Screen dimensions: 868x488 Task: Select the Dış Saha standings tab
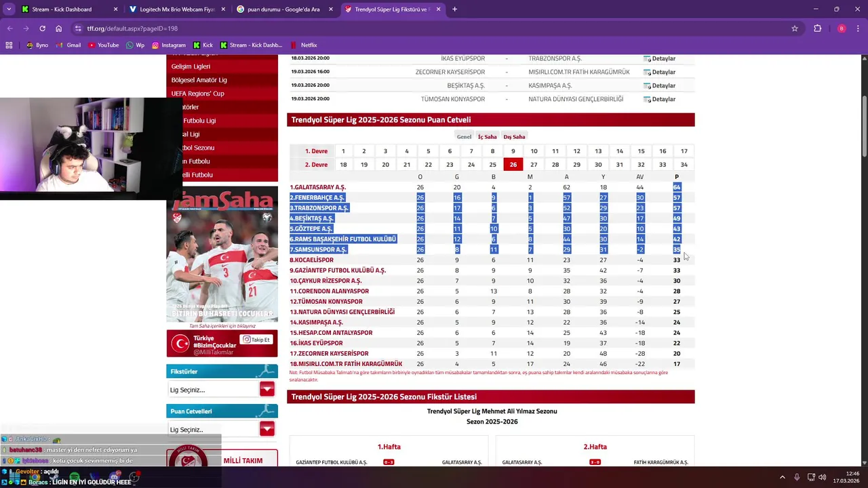coord(514,137)
